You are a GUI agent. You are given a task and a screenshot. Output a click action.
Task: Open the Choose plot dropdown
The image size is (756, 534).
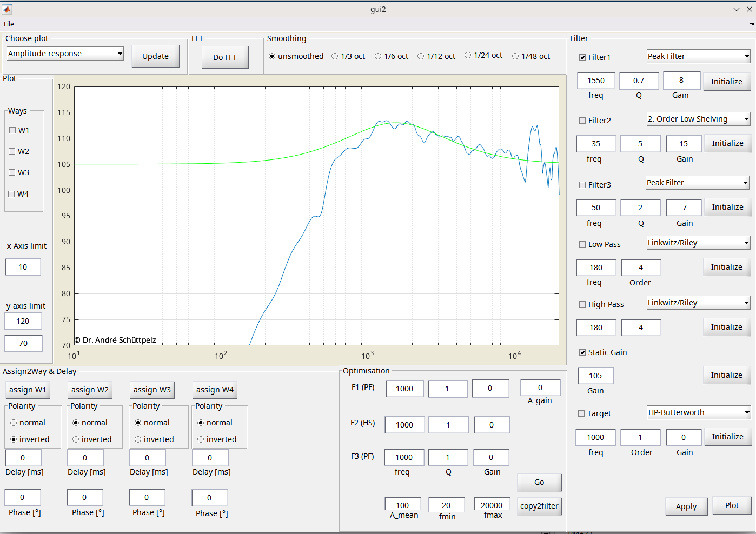pyautogui.click(x=65, y=54)
